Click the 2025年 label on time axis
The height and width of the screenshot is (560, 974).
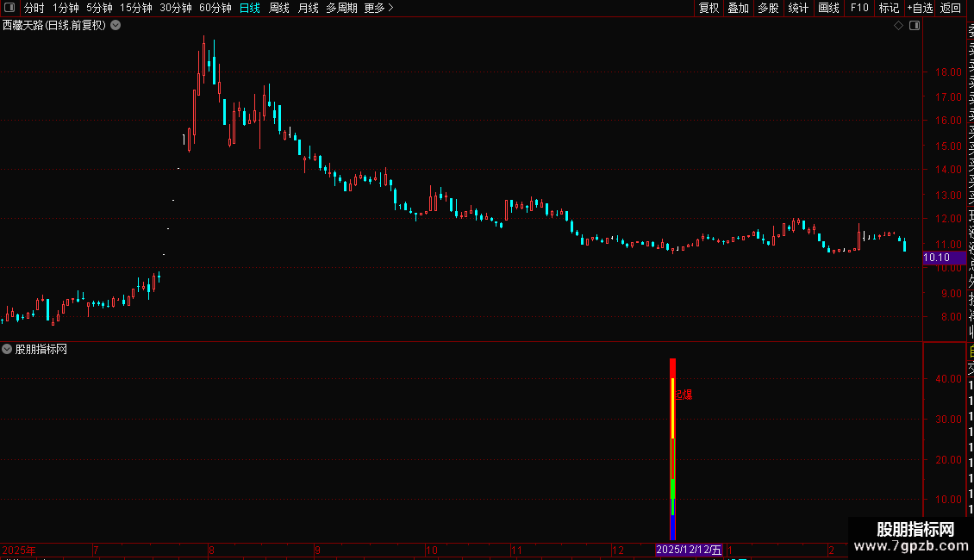(x=19, y=550)
